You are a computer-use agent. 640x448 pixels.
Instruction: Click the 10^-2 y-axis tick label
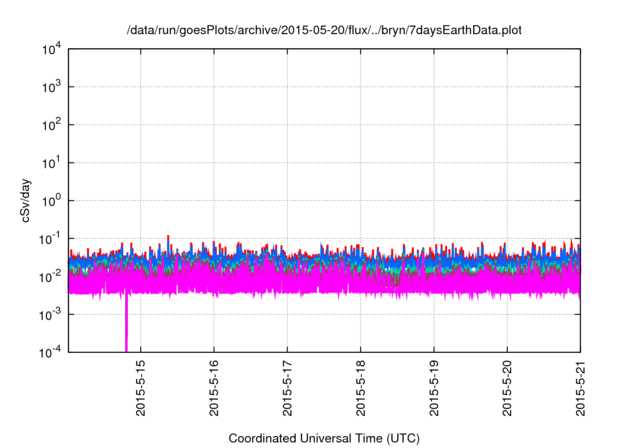click(50, 277)
